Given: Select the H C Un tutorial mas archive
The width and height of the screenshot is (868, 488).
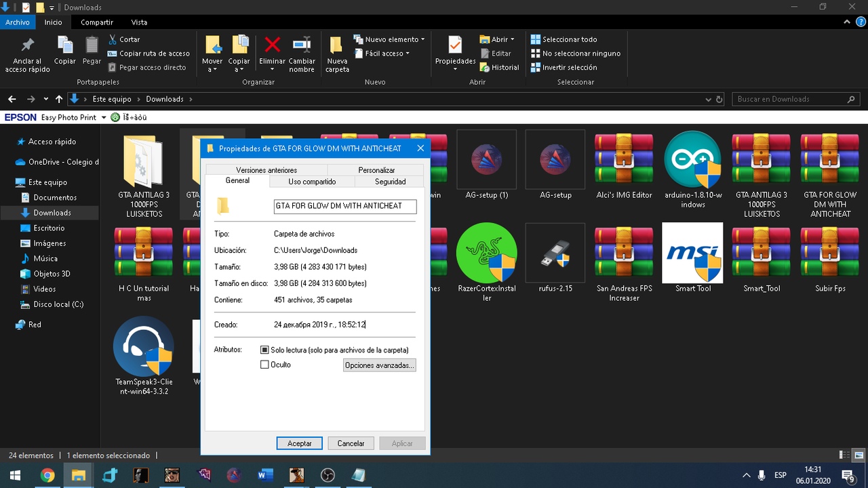Looking at the screenshot, I should (144, 263).
